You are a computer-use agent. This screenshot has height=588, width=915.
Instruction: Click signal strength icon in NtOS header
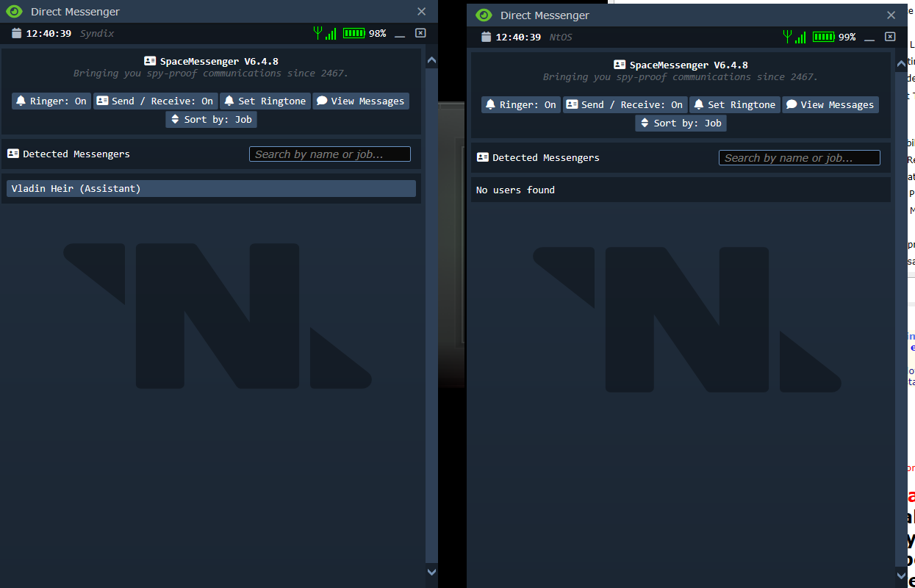[794, 37]
